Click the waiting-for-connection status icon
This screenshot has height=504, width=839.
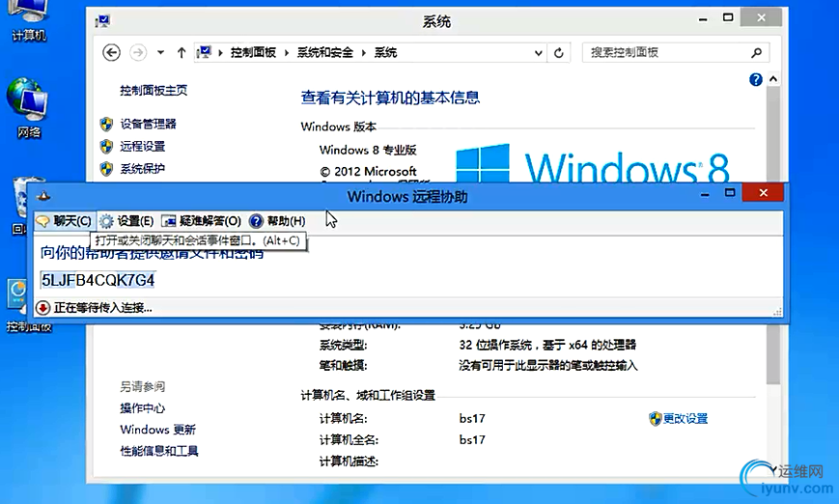point(42,308)
